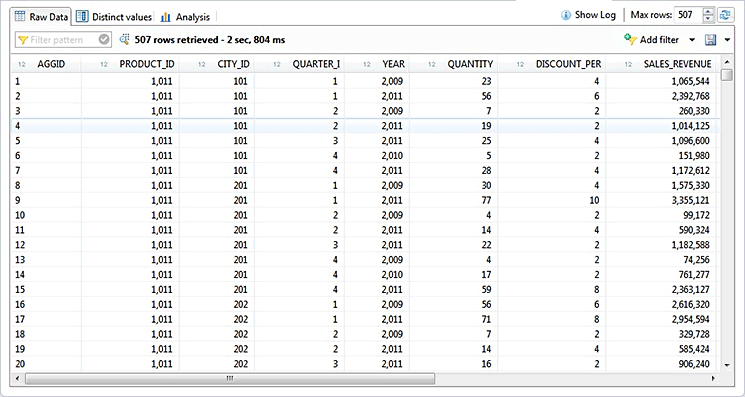Click the refresh data icon
Image resolution: width=745 pixels, height=397 pixels.
725,15
